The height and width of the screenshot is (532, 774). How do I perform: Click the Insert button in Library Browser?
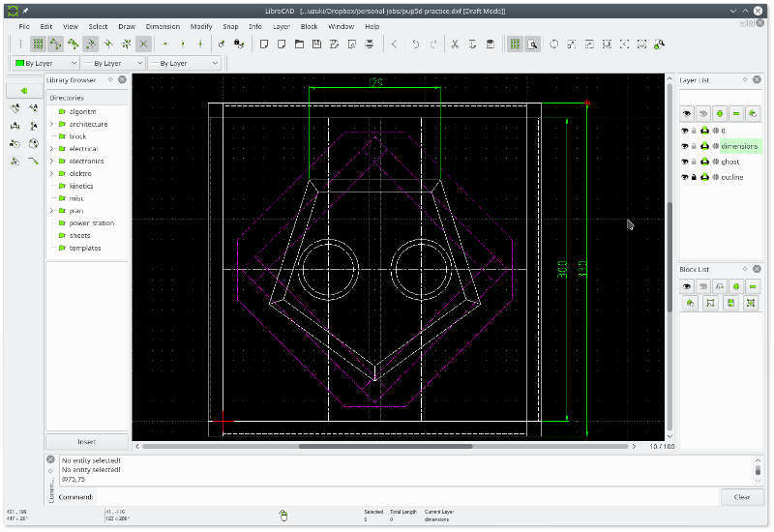(x=87, y=442)
